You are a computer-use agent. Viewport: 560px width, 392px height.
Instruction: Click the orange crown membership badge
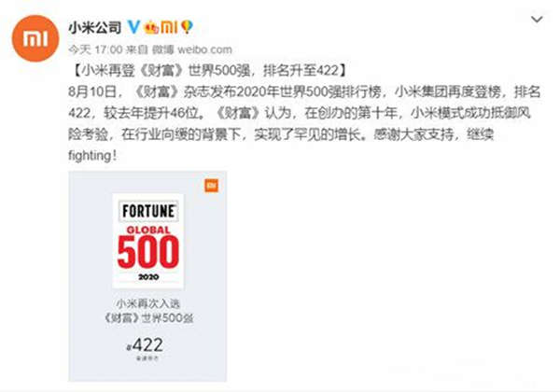(151, 27)
